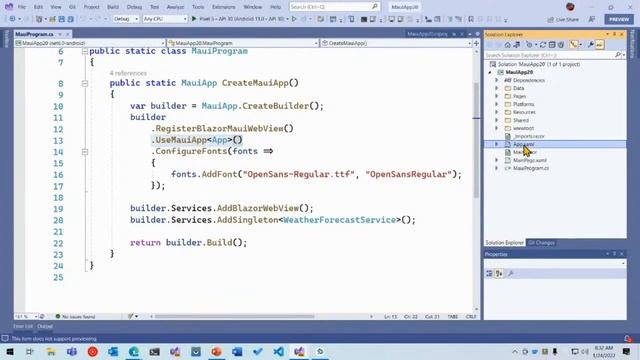
Task: Open CreateMauiApp() member dropdown
Action: click(x=396, y=43)
